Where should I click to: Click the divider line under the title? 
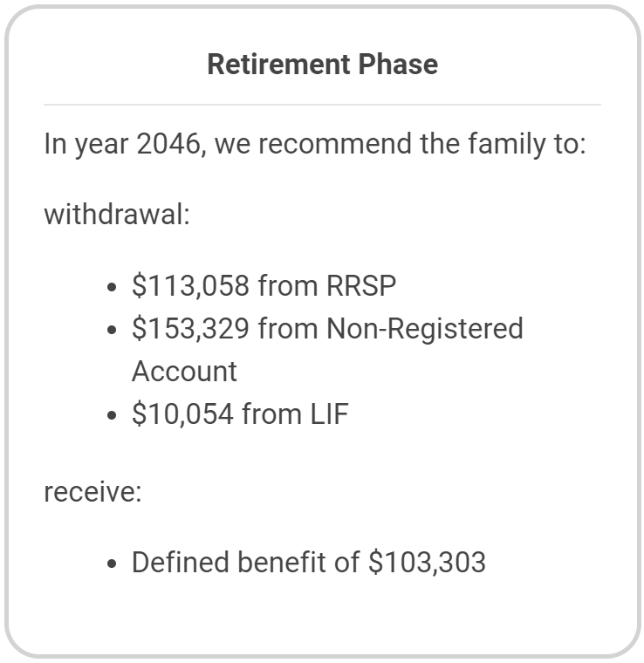tap(322, 104)
